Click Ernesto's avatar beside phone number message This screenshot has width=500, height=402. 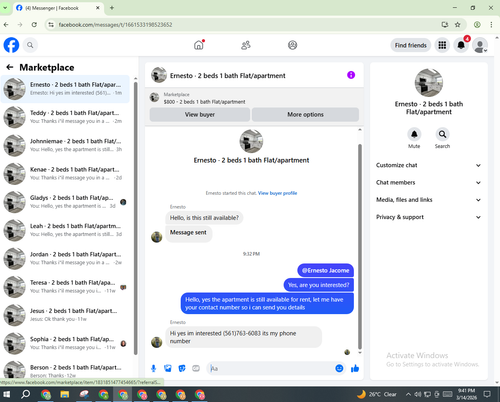157,342
